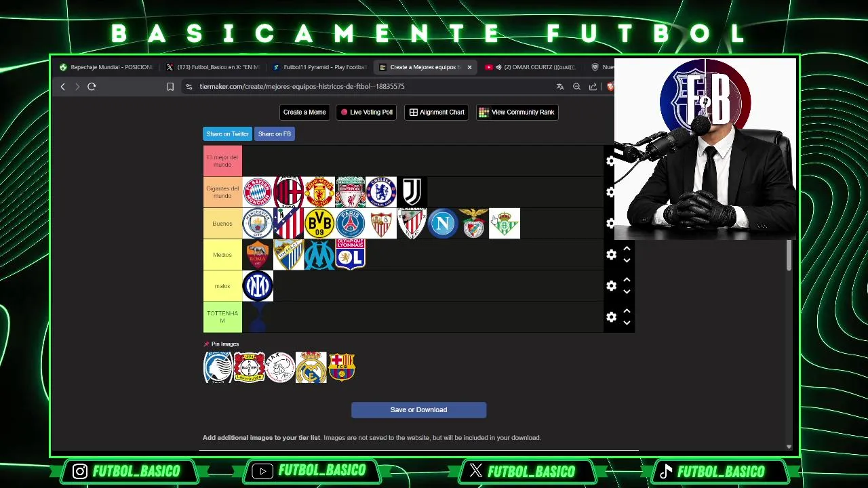Select the AS Roma crest
Screen dimensions: 868x488
click(258, 255)
